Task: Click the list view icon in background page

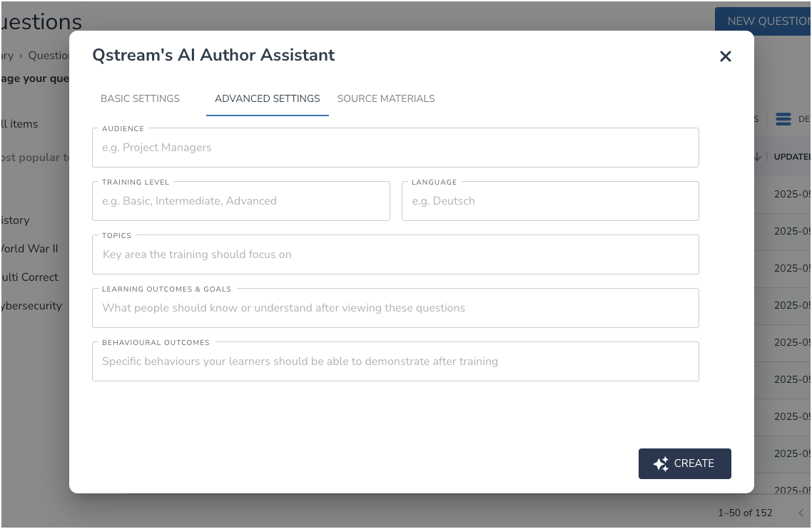Action: coord(783,119)
